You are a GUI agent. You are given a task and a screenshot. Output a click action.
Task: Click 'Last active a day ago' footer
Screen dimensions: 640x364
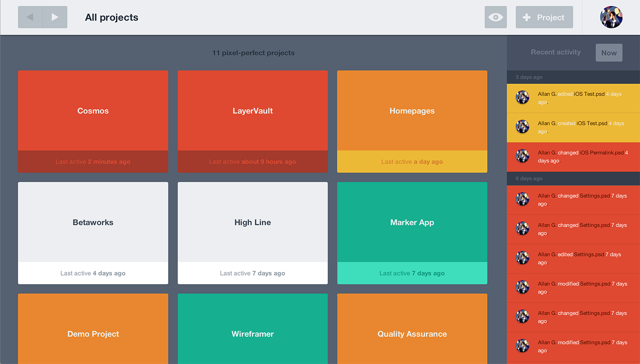(x=412, y=162)
